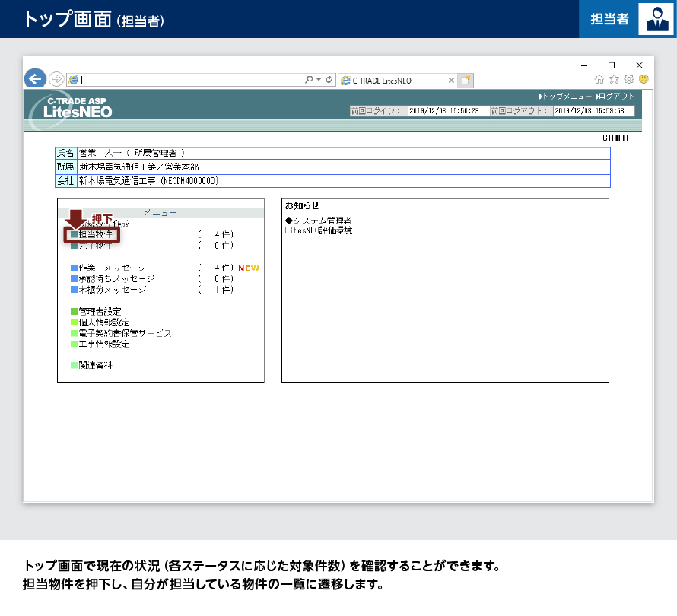Open 電子契約書保管サービス menu item
This screenshot has width=677, height=616.
coord(125,333)
